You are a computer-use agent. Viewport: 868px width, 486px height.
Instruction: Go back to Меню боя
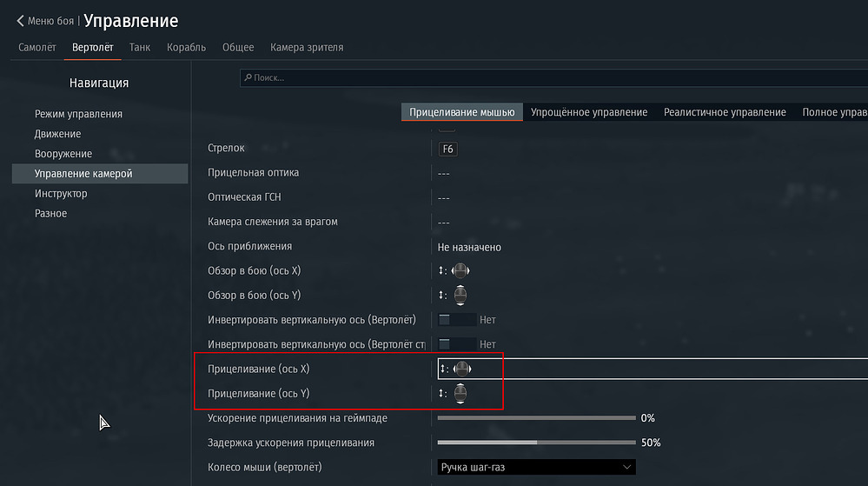(50, 21)
